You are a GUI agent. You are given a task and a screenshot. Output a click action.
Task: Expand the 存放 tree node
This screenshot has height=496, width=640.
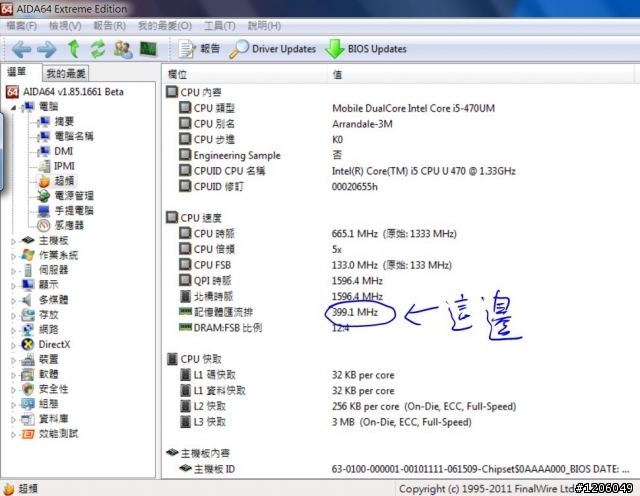(13, 316)
